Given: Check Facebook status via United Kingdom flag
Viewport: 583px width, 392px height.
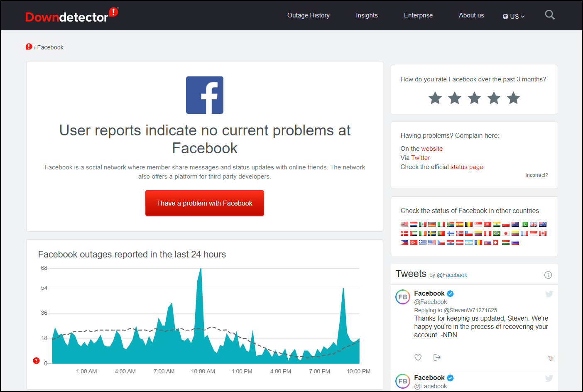Looking at the screenshot, I should click(534, 224).
